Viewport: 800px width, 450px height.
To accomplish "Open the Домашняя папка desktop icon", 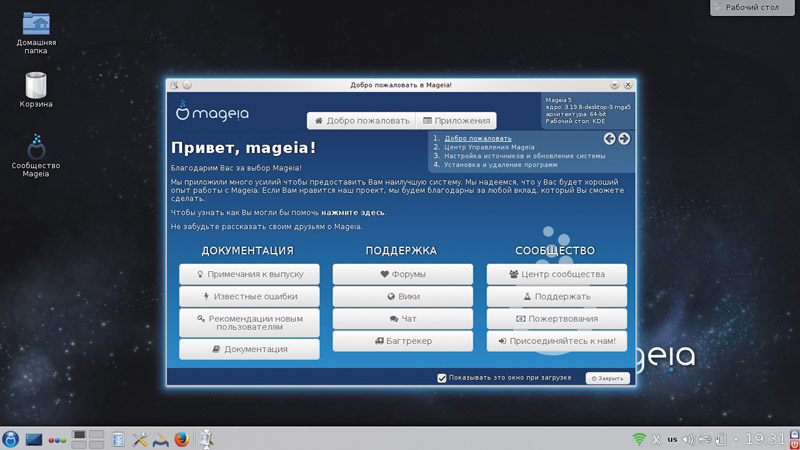I will click(36, 33).
